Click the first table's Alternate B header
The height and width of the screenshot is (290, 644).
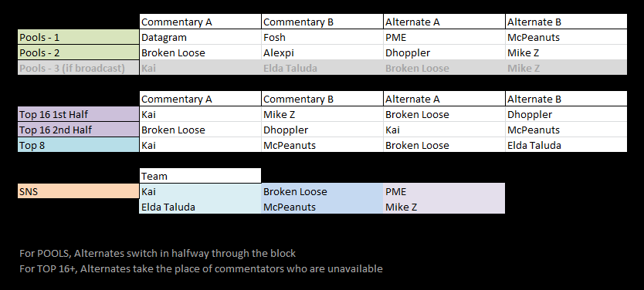click(566, 22)
